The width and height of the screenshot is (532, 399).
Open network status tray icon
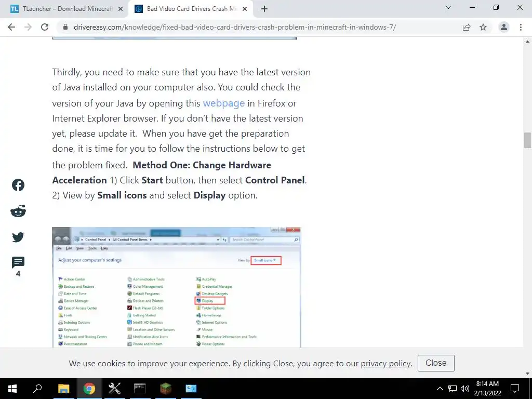tap(453, 389)
